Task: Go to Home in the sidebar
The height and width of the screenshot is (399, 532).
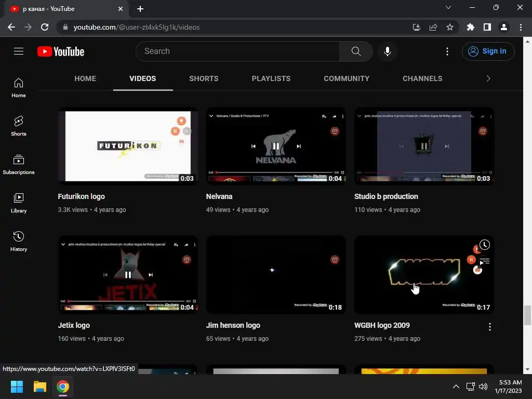Action: pos(19,87)
